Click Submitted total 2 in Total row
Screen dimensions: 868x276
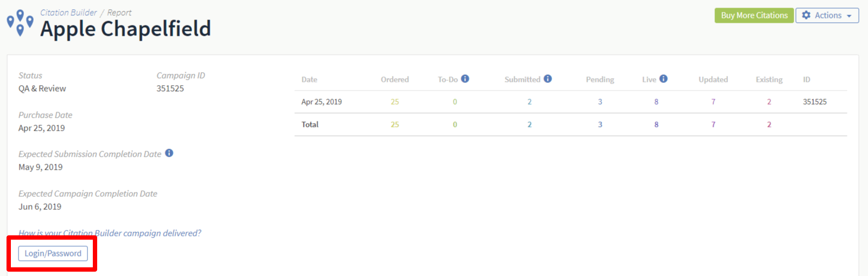(x=529, y=125)
